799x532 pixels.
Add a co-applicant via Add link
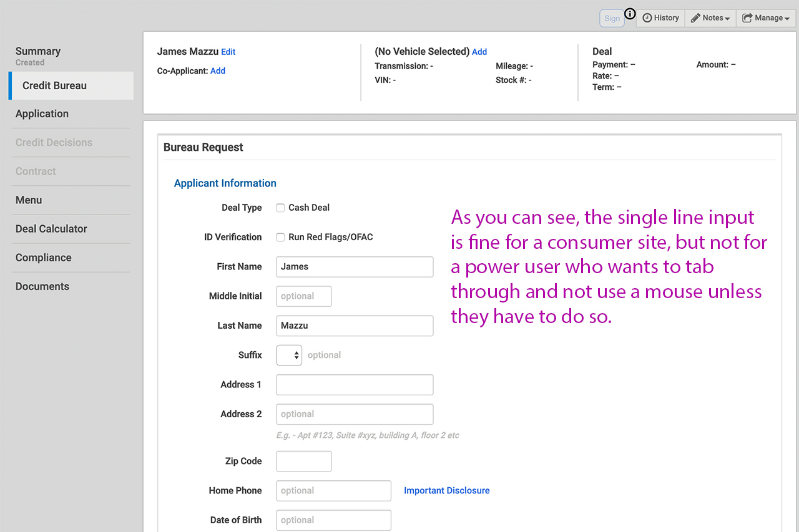tap(218, 71)
